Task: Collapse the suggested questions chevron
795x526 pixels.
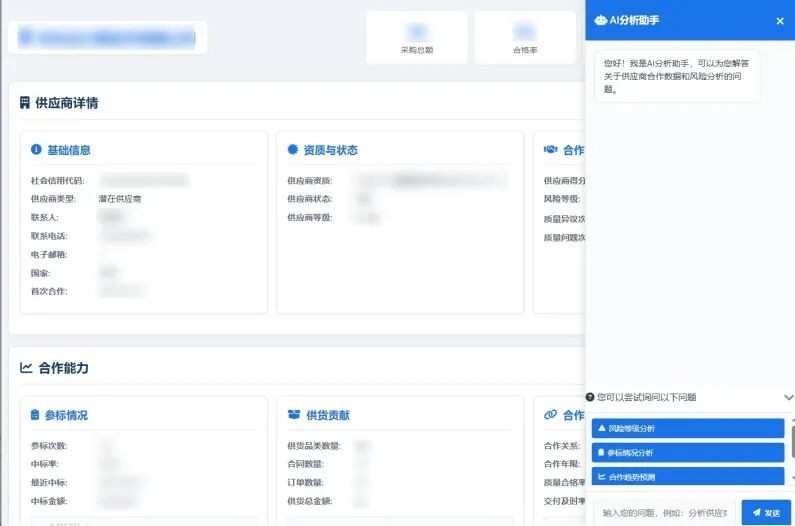Action: tap(788, 397)
